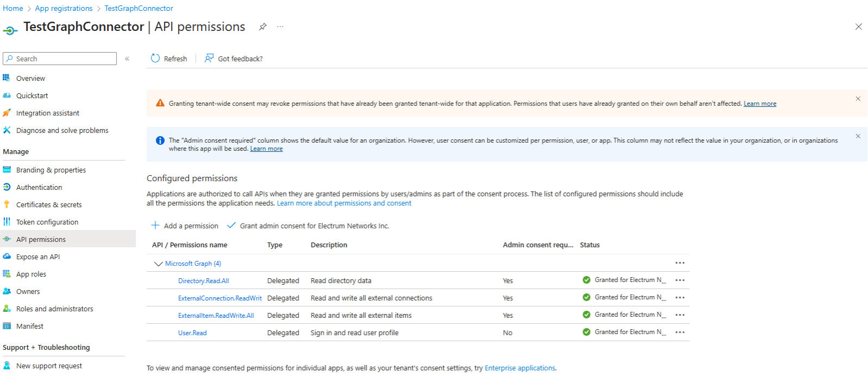868x384 pixels.
Task: Click 'Sign in and read user profile' description
Action: click(354, 333)
